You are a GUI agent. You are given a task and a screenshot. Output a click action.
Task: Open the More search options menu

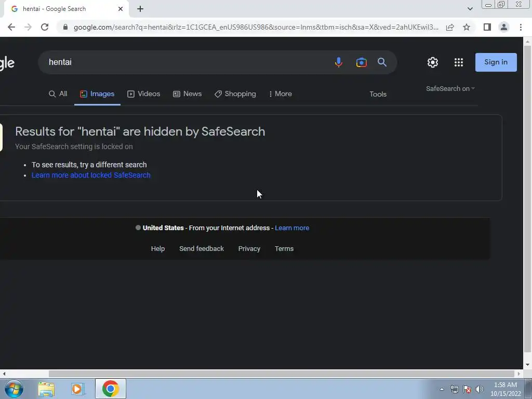pyautogui.click(x=280, y=94)
